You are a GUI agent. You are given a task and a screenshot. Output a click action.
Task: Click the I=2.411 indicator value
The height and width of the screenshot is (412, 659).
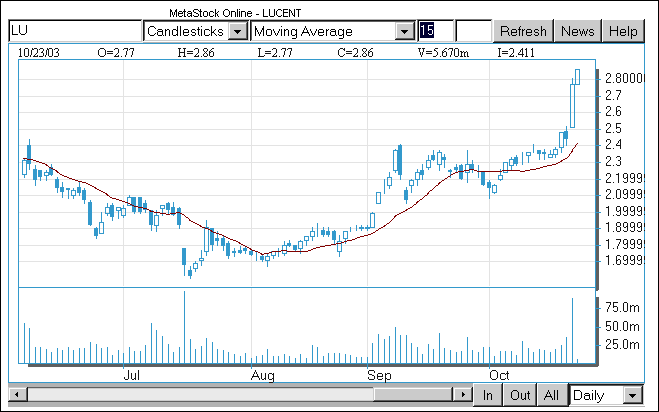pyautogui.click(x=516, y=53)
